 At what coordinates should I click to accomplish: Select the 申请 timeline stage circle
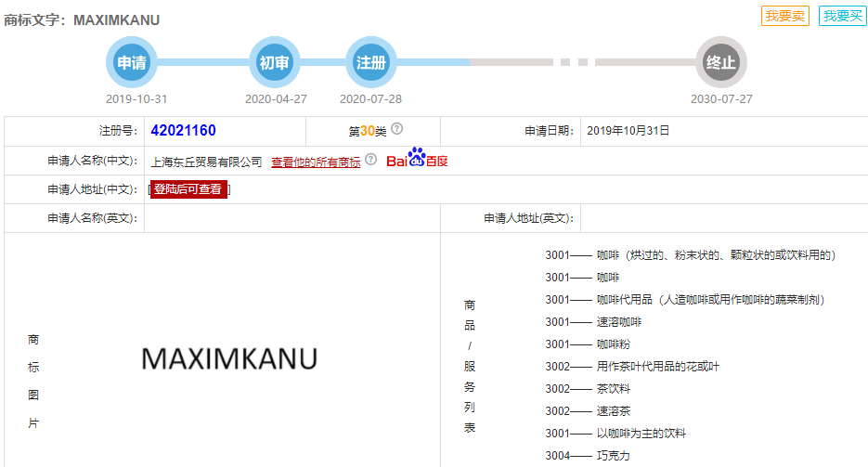tap(132, 62)
